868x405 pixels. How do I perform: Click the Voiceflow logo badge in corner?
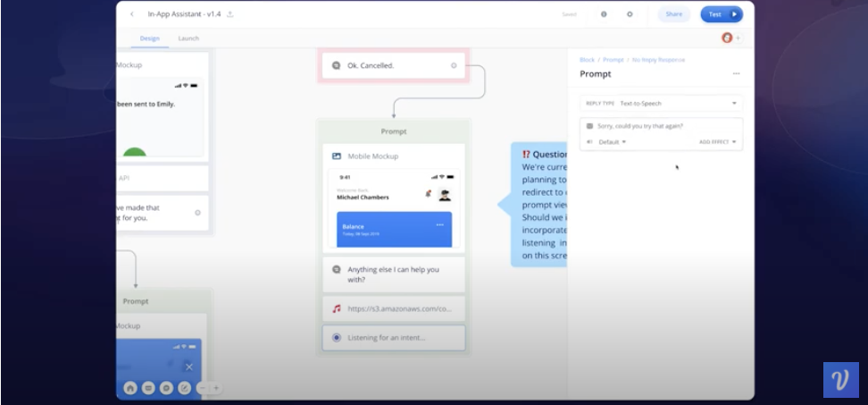point(841,379)
